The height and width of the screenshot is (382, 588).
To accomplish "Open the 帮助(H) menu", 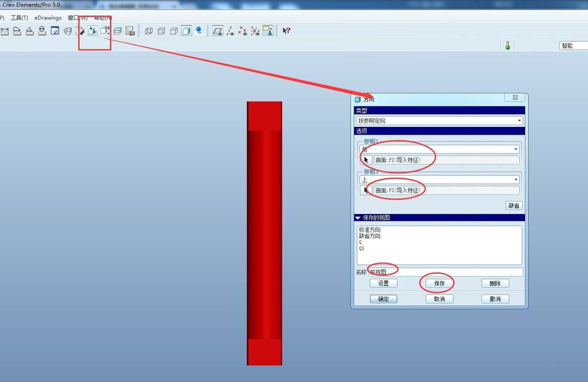I will [102, 18].
